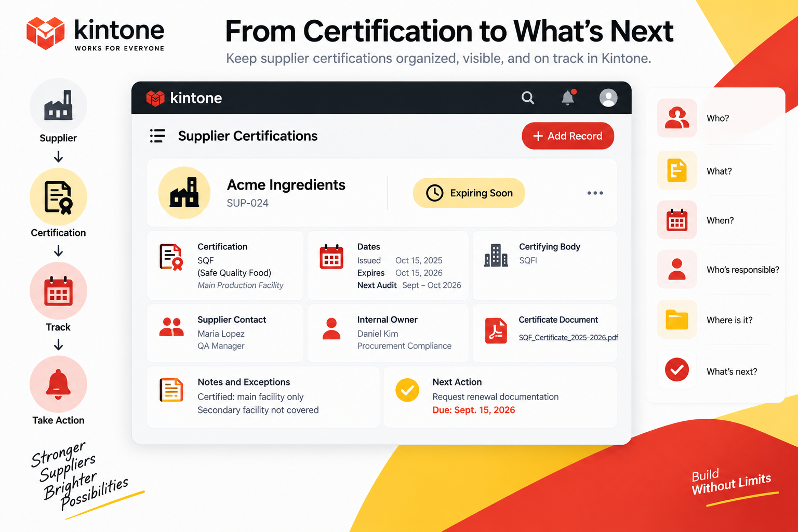Open the Certificate Document PDF icon
This screenshot has height=532, width=798.
click(496, 331)
